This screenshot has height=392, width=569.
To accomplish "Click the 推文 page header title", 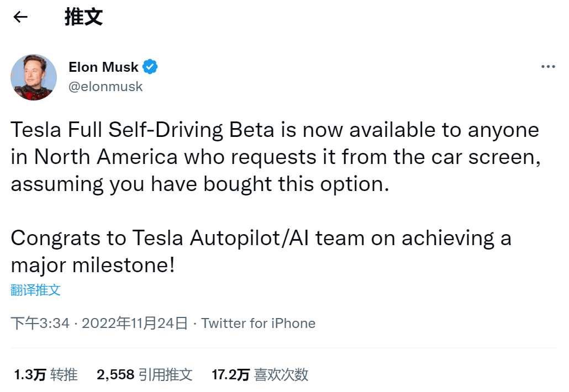I will tap(84, 17).
